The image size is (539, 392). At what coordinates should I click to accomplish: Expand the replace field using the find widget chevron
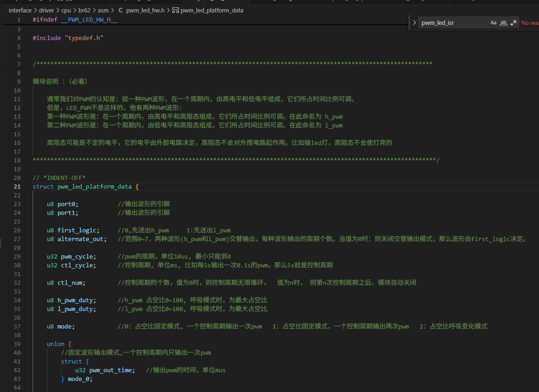[x=414, y=23]
